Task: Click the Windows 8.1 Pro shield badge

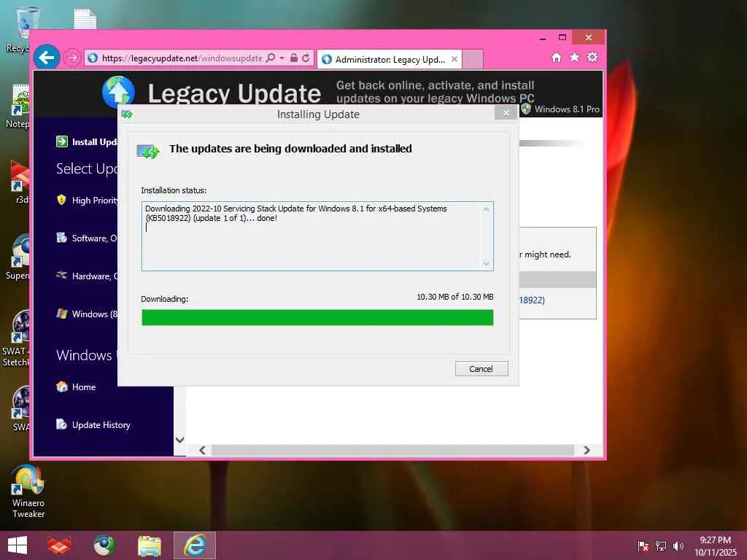Action: (x=526, y=109)
